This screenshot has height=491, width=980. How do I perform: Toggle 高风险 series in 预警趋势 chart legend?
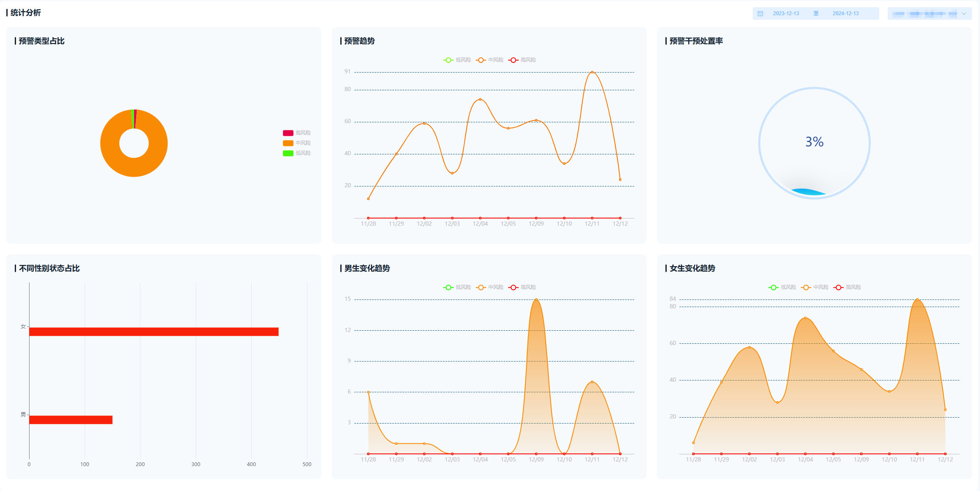point(522,60)
